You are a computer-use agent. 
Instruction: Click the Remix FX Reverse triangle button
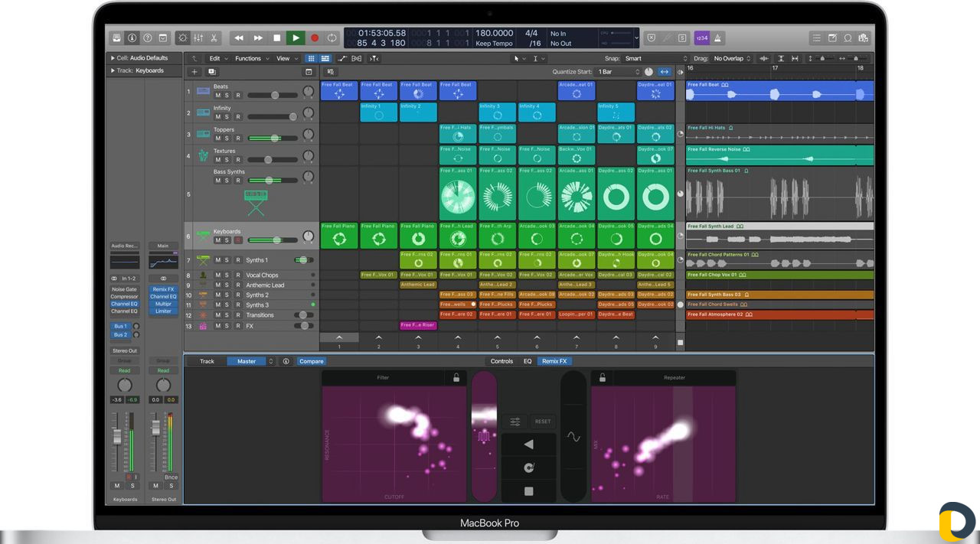tap(528, 445)
